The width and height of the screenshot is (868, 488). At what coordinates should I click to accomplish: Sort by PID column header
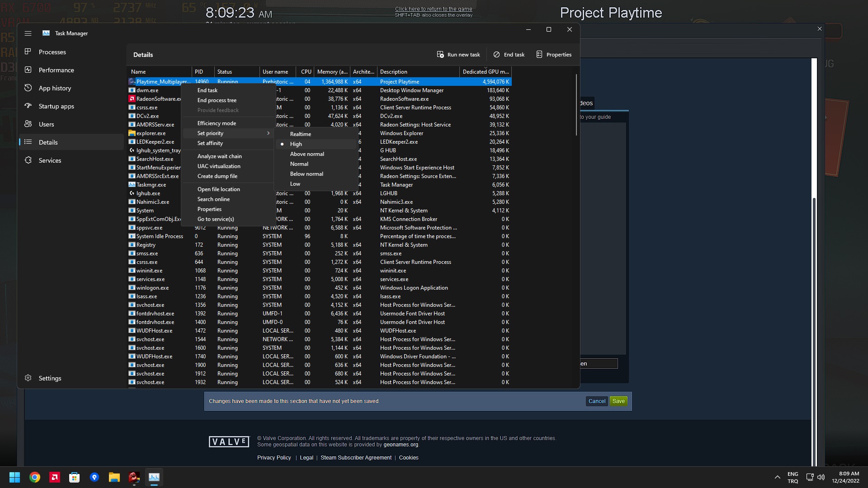[203, 71]
